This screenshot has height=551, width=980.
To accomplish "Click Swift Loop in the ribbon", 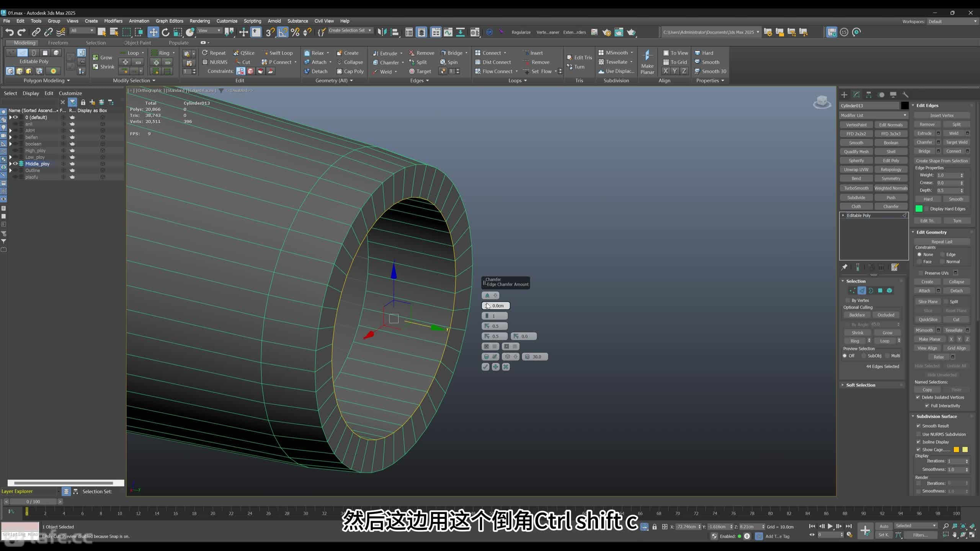I will pyautogui.click(x=277, y=53).
